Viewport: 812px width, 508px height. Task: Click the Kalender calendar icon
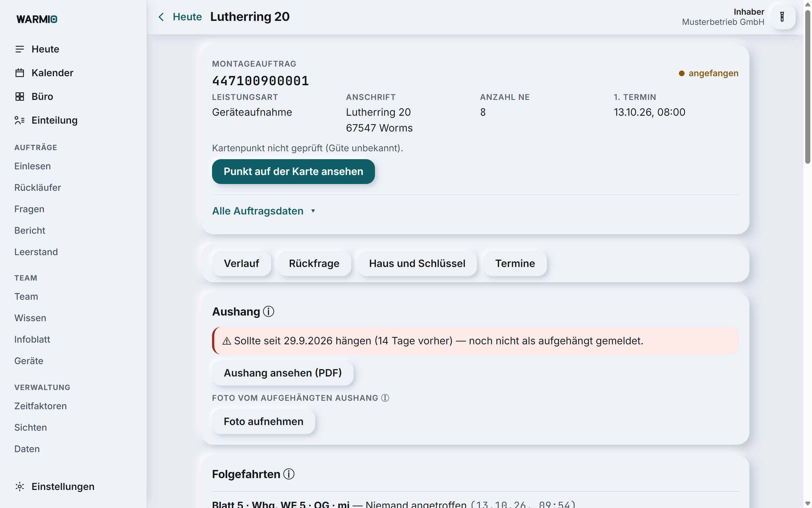(x=20, y=73)
